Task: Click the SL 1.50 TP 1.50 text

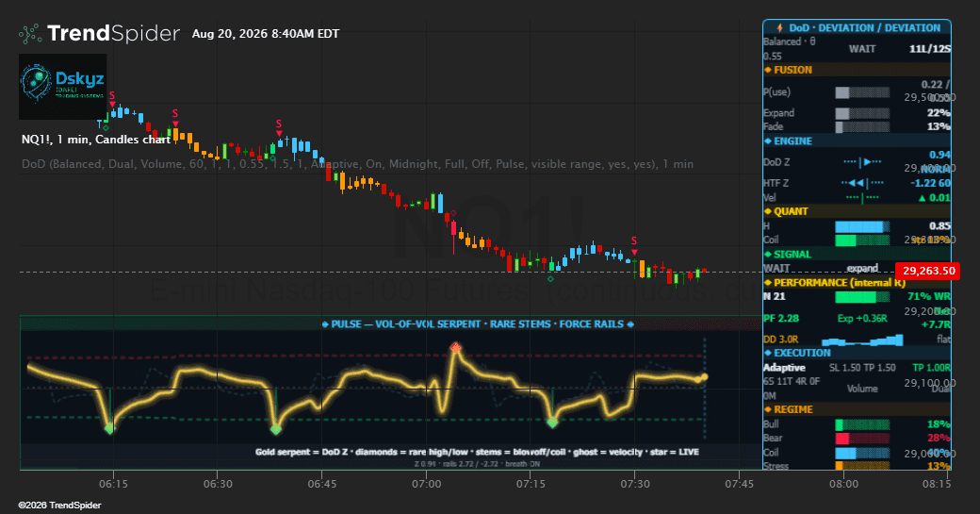Action: coord(862,368)
